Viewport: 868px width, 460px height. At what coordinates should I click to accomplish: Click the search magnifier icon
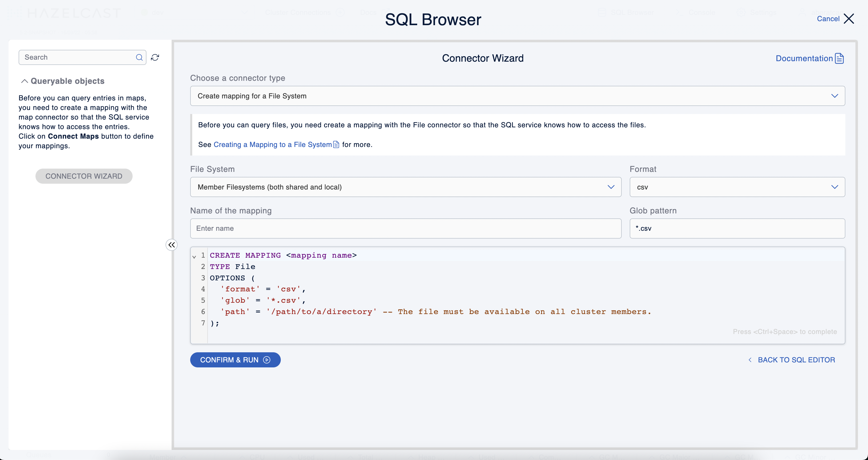coord(139,57)
